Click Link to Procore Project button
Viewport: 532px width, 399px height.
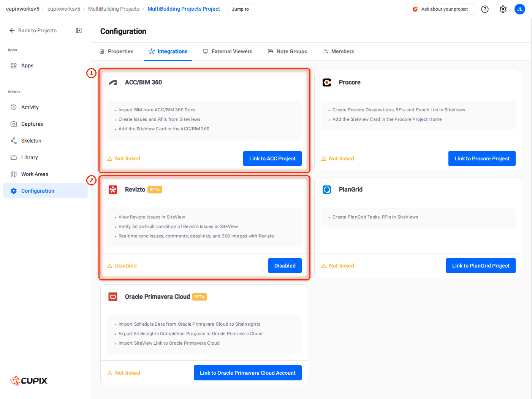pos(482,158)
